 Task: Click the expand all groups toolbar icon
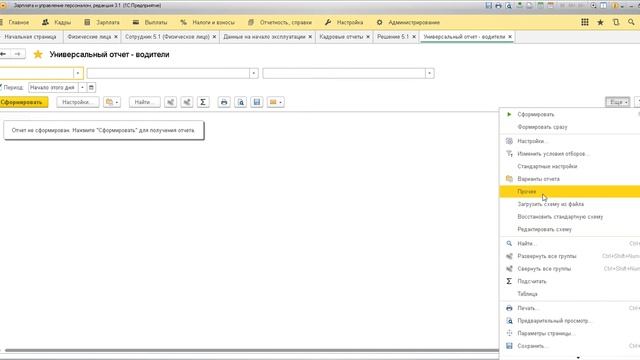click(171, 102)
